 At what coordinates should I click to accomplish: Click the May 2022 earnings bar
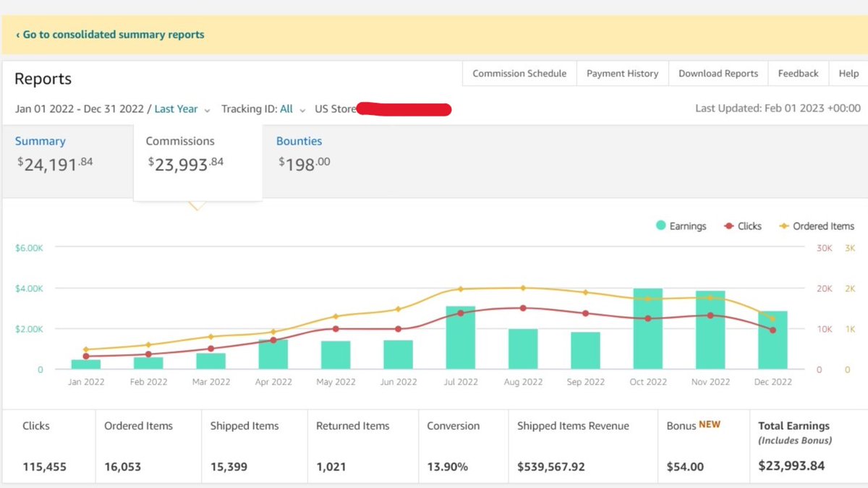[336, 355]
